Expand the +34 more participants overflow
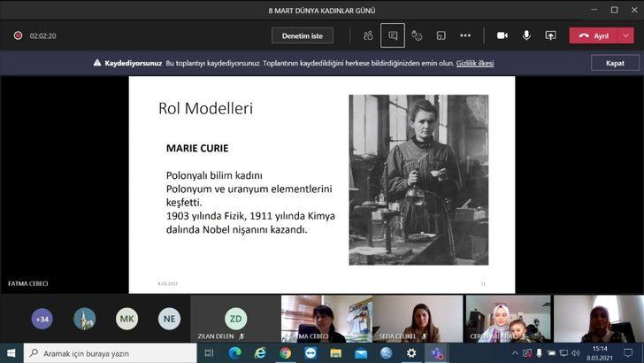This screenshot has width=644, height=363. point(42,319)
